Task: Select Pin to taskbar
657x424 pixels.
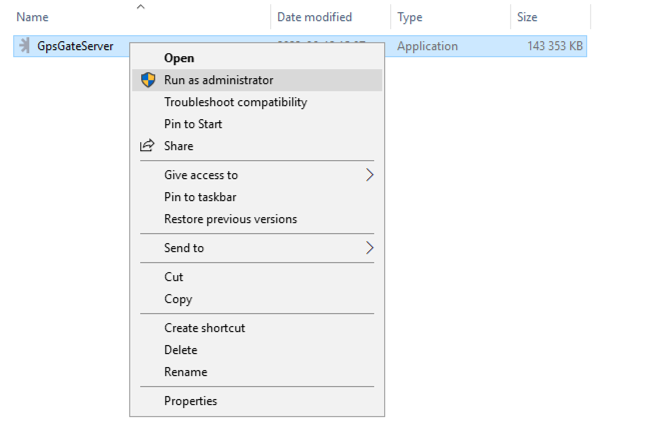Action: click(x=257, y=197)
